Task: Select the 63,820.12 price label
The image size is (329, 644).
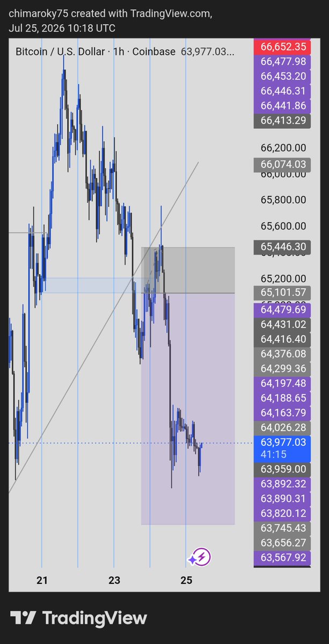Action: coord(282,513)
